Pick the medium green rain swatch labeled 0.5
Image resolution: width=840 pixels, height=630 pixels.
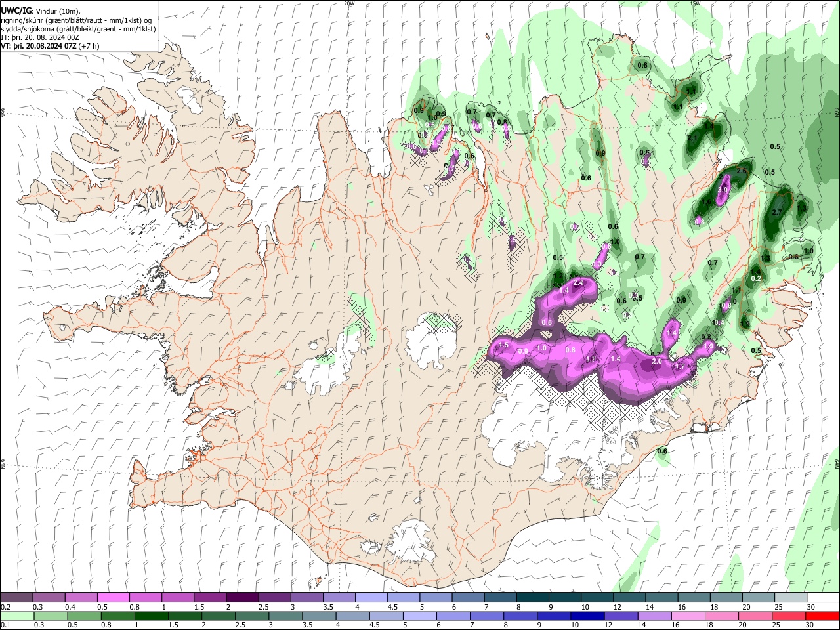tap(83, 616)
